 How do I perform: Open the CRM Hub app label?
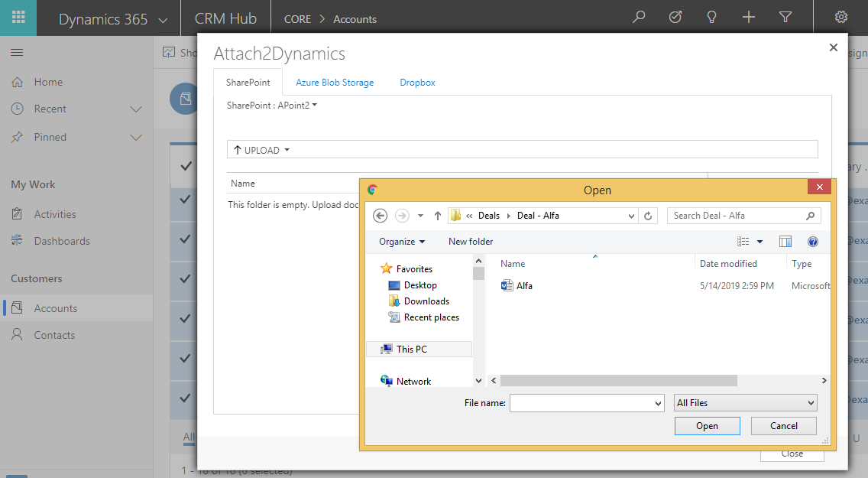[226, 18]
